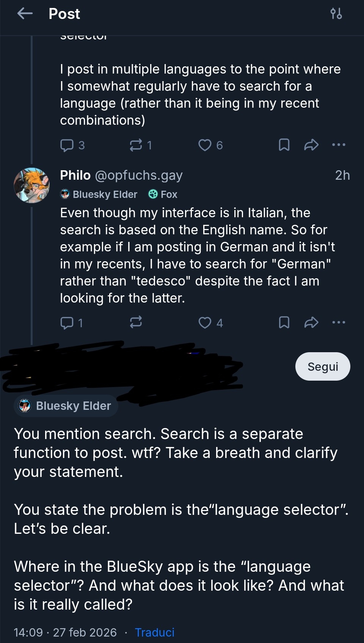Tap the Fox label on Philo
This screenshot has height=643, width=364.
(163, 194)
